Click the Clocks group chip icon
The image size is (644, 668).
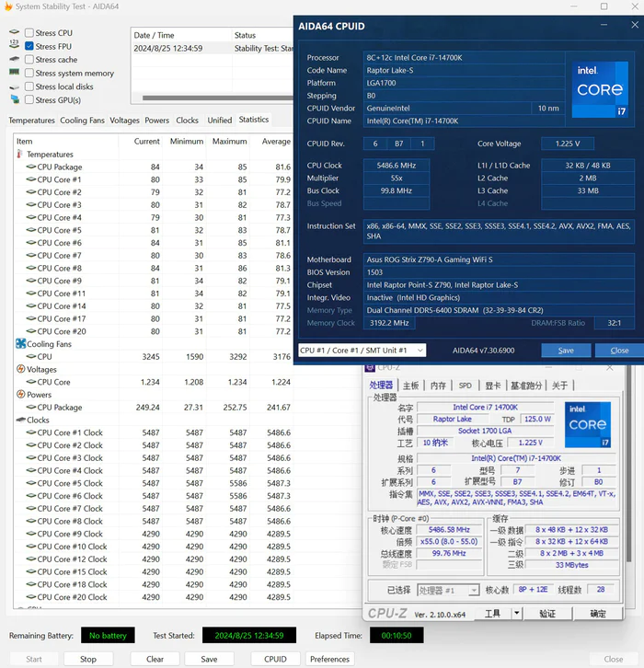20,420
